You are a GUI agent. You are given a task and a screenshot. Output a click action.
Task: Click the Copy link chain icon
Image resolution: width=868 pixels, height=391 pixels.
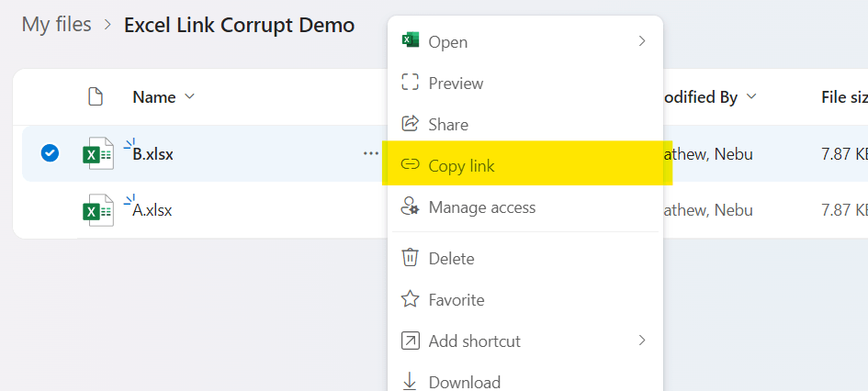[411, 165]
